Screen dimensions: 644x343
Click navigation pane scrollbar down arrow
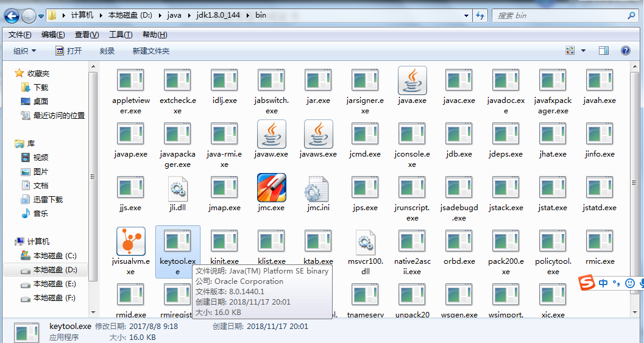tap(93, 313)
